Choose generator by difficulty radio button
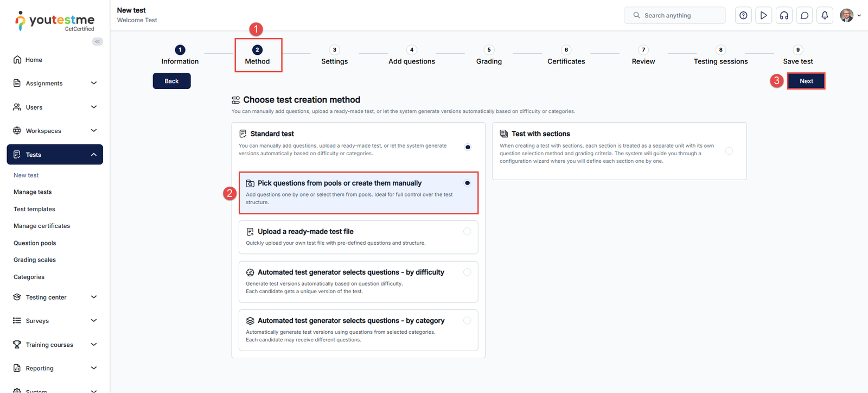The image size is (868, 393). click(467, 272)
